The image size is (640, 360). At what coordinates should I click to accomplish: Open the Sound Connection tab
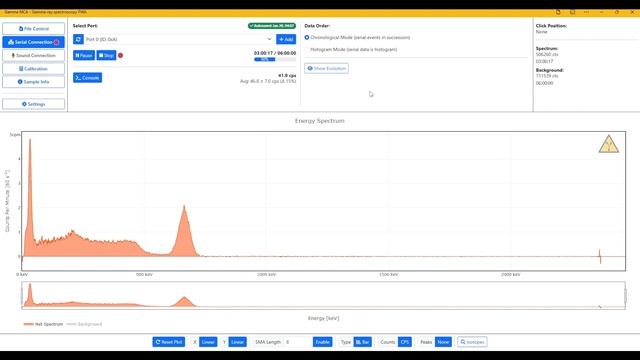pyautogui.click(x=33, y=55)
